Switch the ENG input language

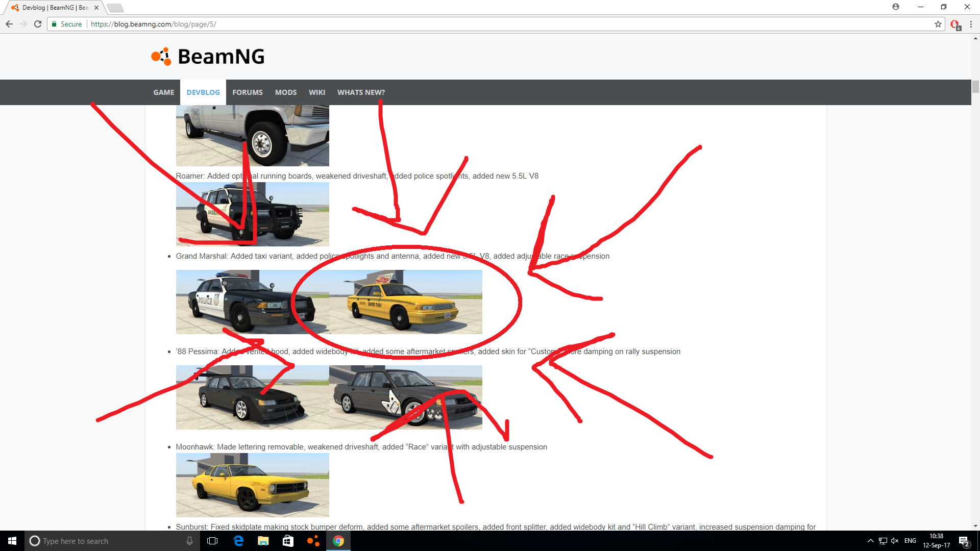click(x=910, y=541)
